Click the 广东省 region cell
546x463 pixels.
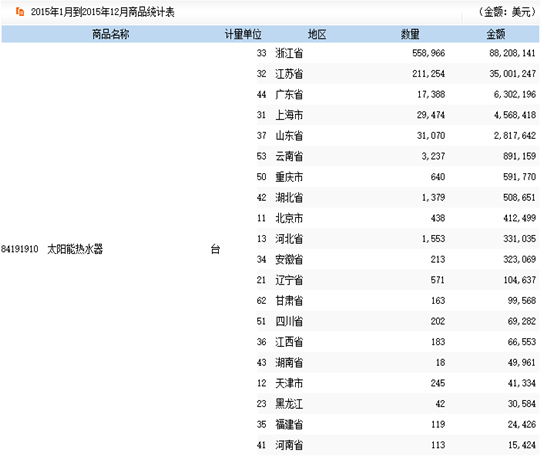coord(289,94)
